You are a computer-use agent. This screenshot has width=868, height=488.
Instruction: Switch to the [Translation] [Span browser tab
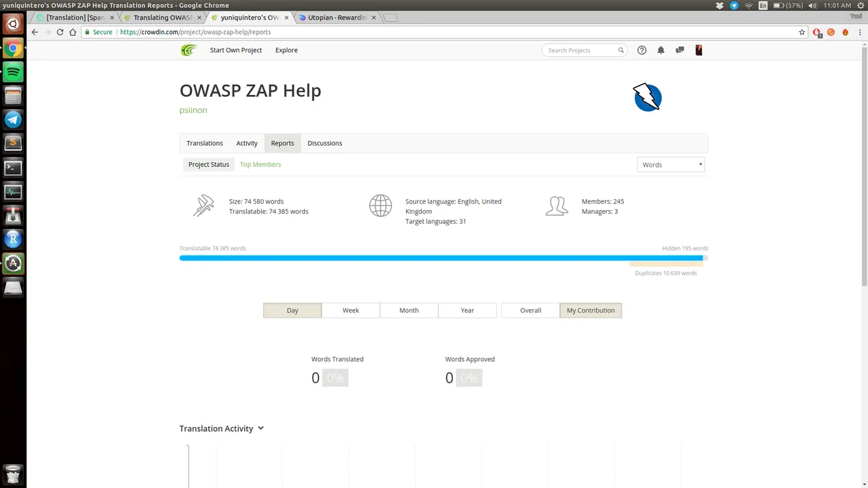[75, 18]
